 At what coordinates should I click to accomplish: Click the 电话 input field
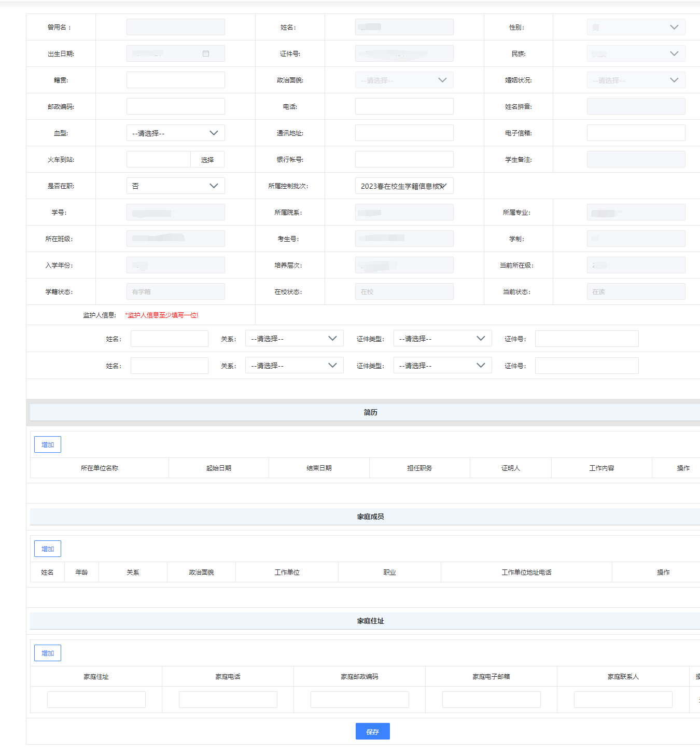coord(404,107)
